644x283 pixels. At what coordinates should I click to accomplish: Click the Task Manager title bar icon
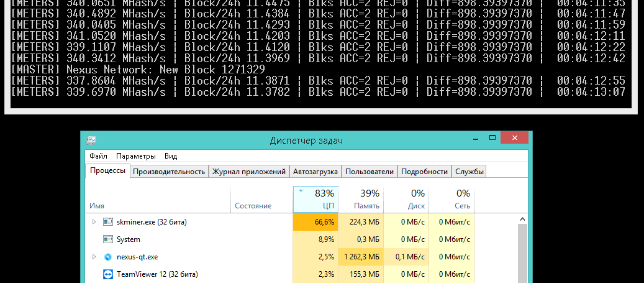(x=91, y=141)
